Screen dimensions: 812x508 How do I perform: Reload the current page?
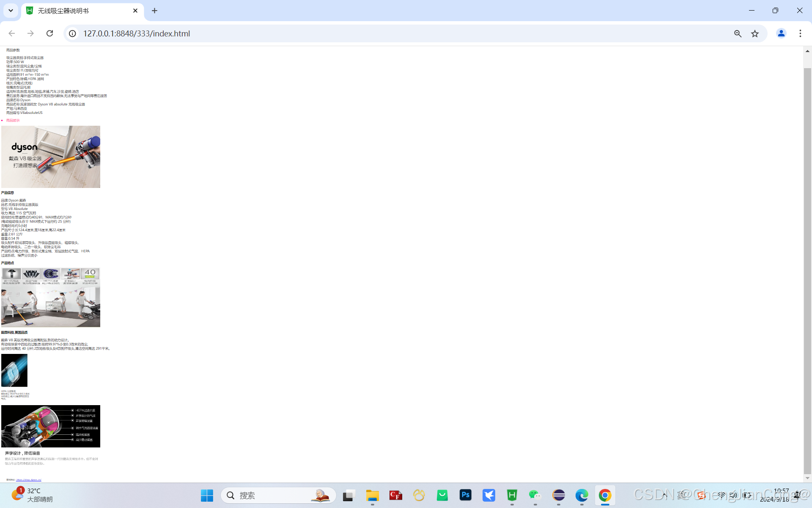pyautogui.click(x=49, y=33)
